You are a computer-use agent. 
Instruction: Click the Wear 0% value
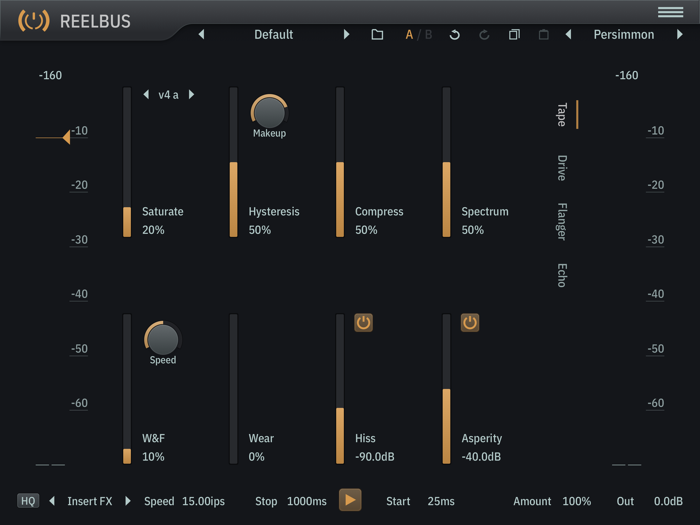point(256,457)
